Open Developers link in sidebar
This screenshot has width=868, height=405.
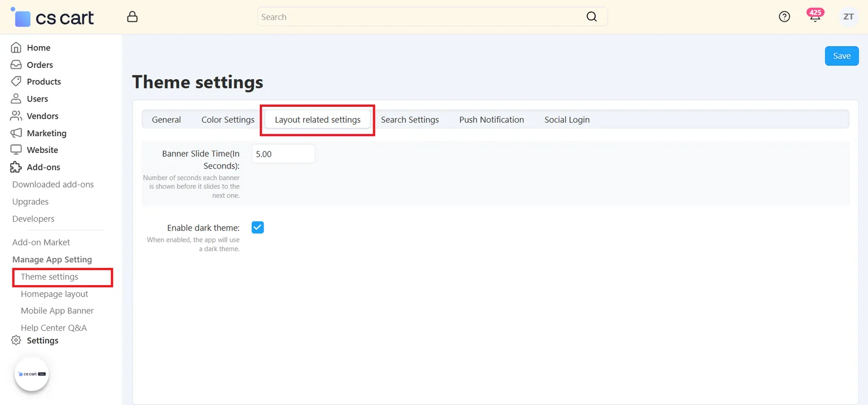pos(34,219)
